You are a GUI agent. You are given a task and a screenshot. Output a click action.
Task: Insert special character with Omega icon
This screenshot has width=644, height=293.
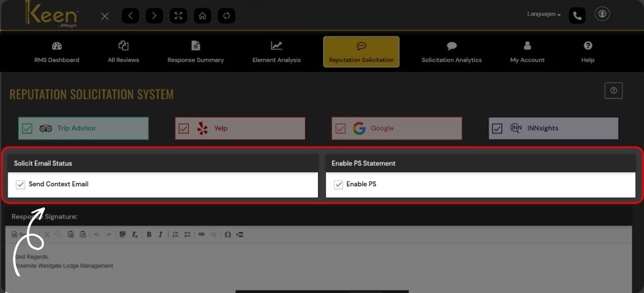click(x=228, y=234)
